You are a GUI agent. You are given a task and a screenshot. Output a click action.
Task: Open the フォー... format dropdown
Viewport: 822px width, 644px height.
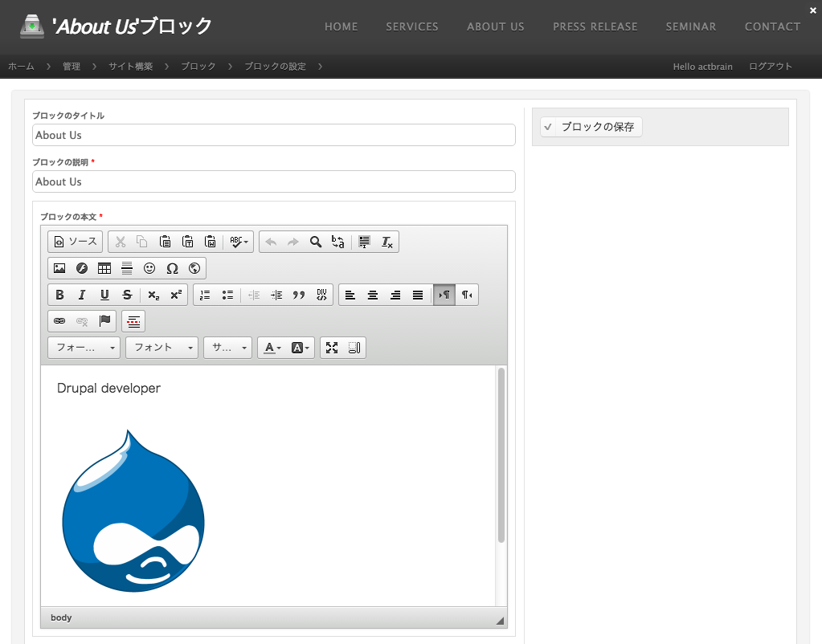[84, 348]
